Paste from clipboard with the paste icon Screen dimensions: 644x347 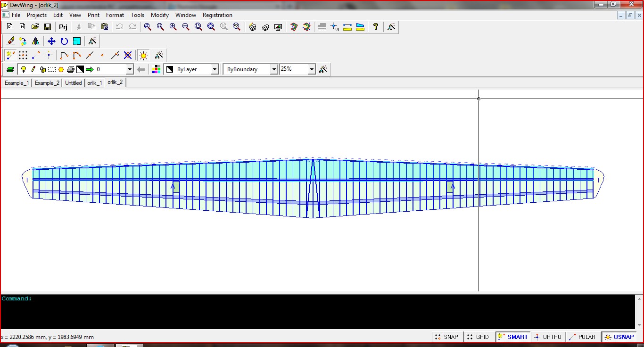click(x=104, y=27)
